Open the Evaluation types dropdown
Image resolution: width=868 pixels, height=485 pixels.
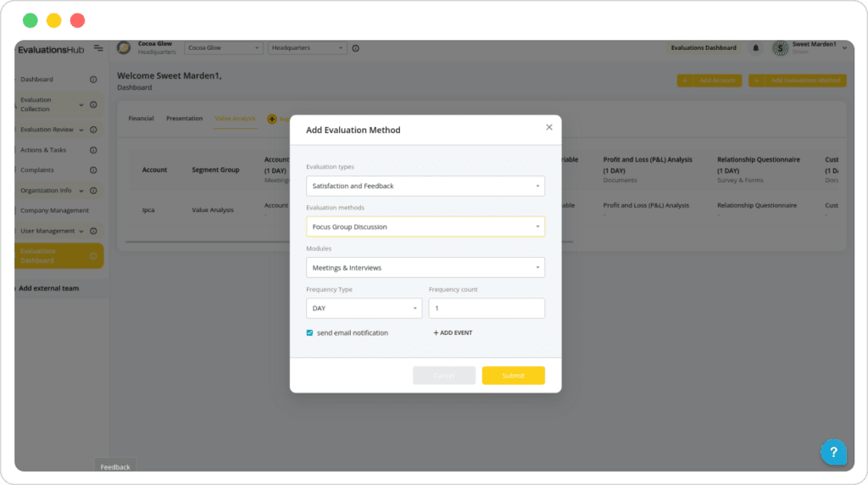point(425,186)
